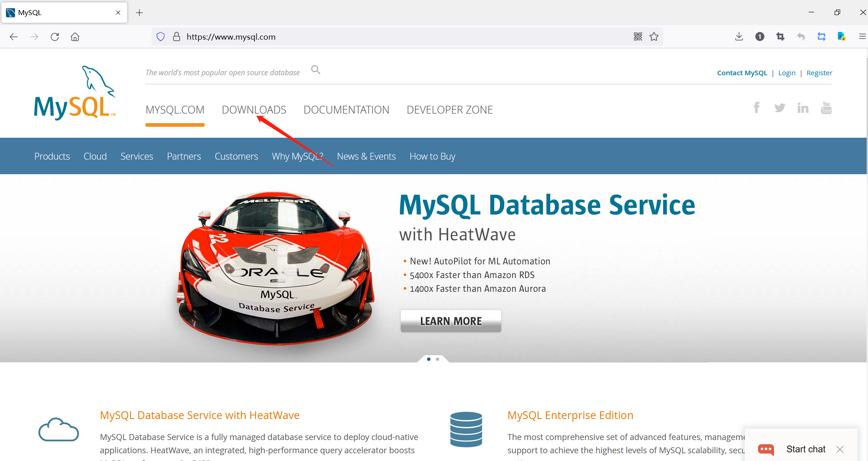Click the translate extension icon
This screenshot has width=868, height=461.
842,37
